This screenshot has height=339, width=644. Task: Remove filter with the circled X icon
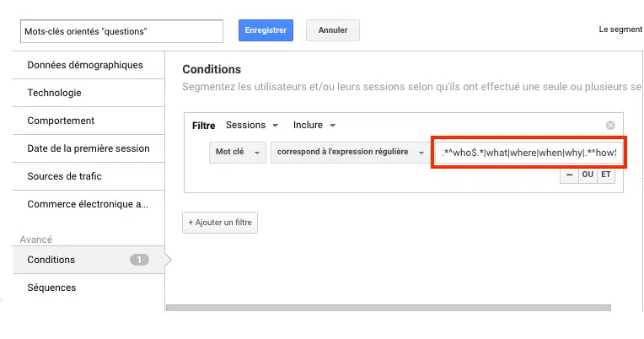610,125
